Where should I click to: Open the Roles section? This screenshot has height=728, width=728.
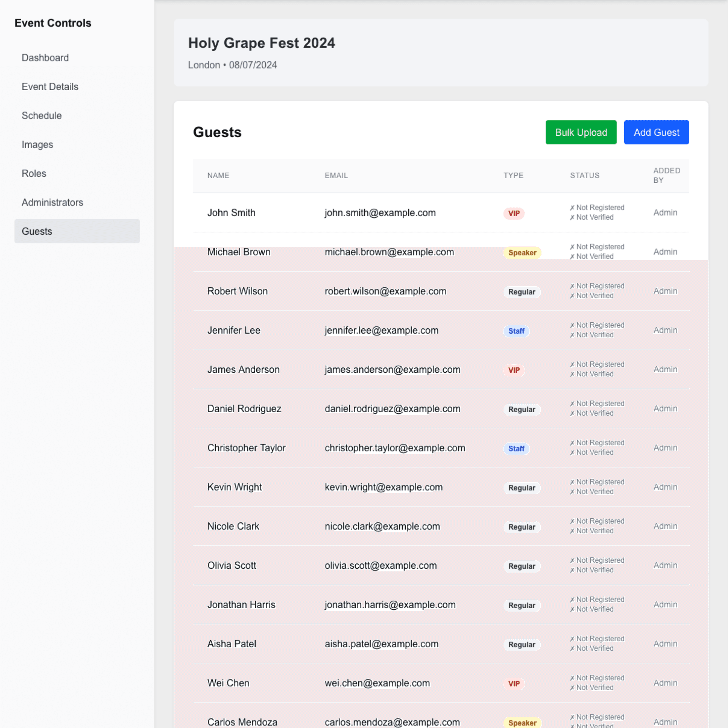[x=34, y=173]
